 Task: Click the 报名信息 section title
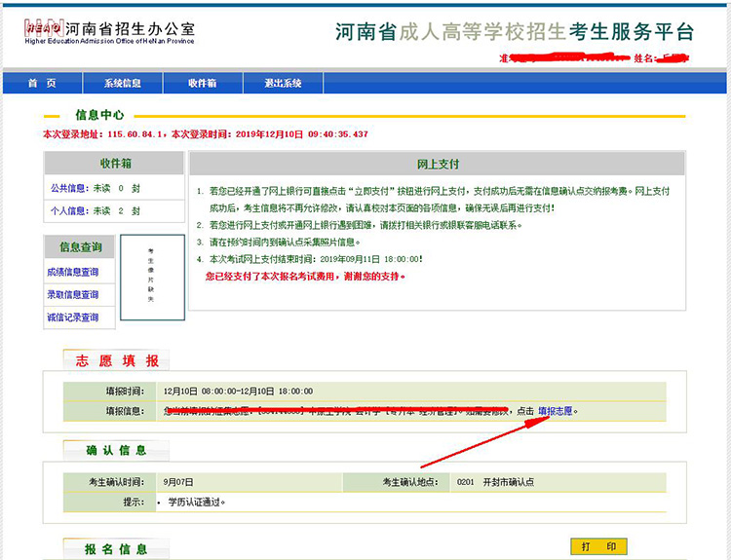point(117,549)
